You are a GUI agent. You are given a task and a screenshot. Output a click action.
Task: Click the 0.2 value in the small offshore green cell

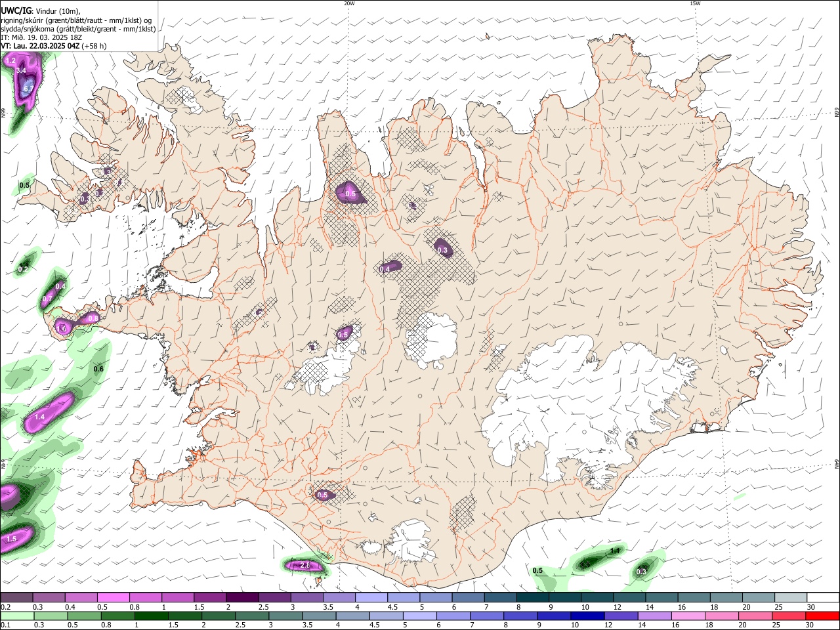24,269
